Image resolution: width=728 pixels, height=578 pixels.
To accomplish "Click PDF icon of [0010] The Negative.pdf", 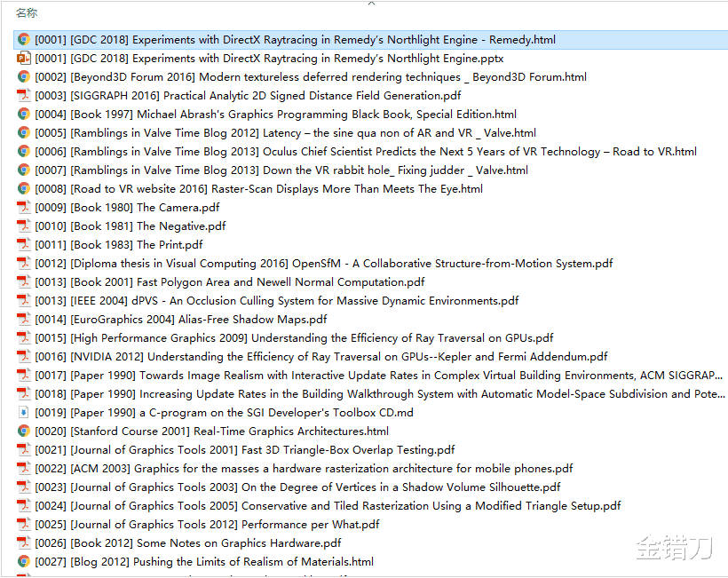I will tap(24, 226).
